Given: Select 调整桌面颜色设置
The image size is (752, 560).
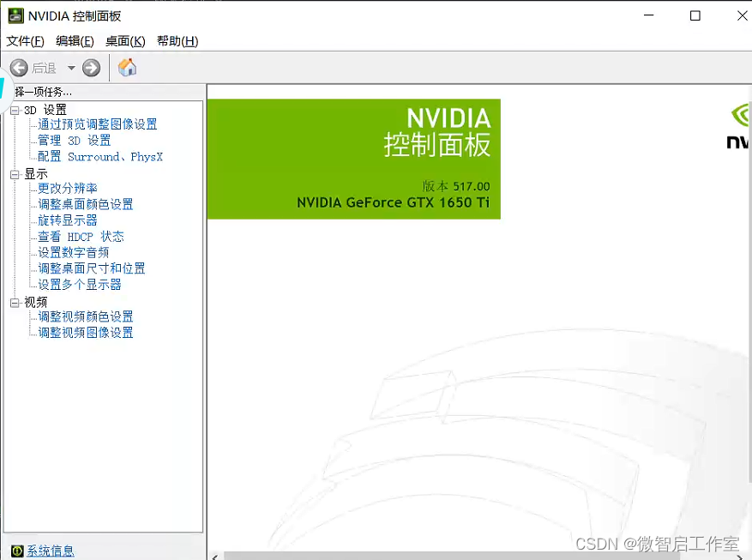Looking at the screenshot, I should tap(86, 204).
